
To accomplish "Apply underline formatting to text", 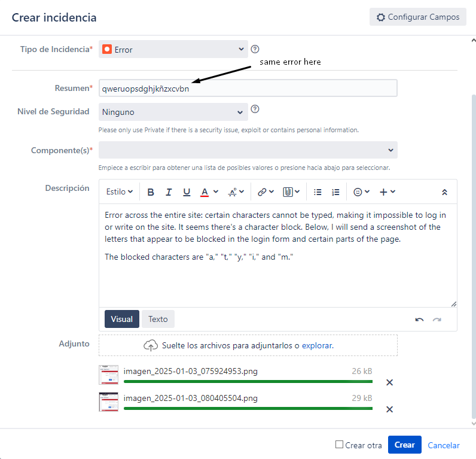I will click(x=187, y=192).
